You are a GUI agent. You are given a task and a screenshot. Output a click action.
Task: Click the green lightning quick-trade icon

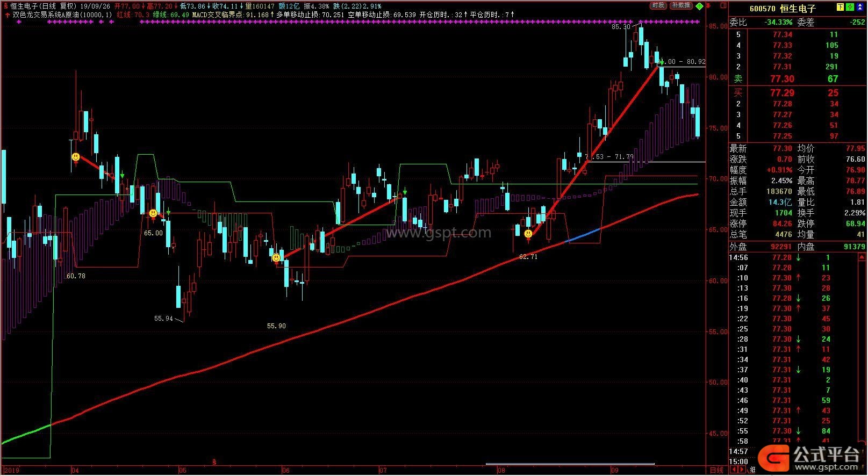[850, 8]
